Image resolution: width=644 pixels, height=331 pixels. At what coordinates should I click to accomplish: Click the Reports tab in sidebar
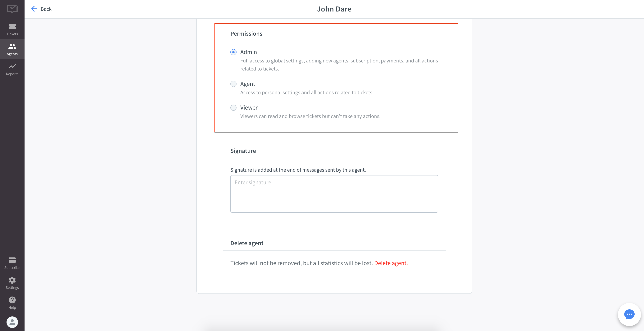(x=12, y=69)
